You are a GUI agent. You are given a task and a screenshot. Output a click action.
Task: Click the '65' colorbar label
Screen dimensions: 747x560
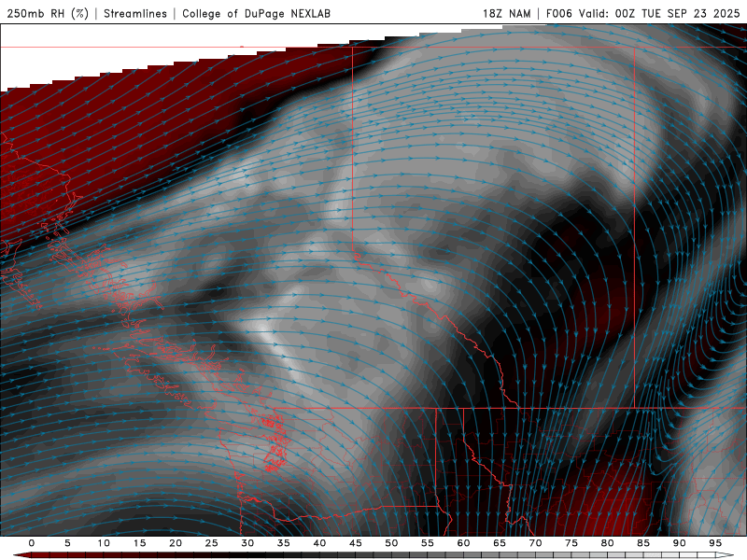pyautogui.click(x=500, y=543)
